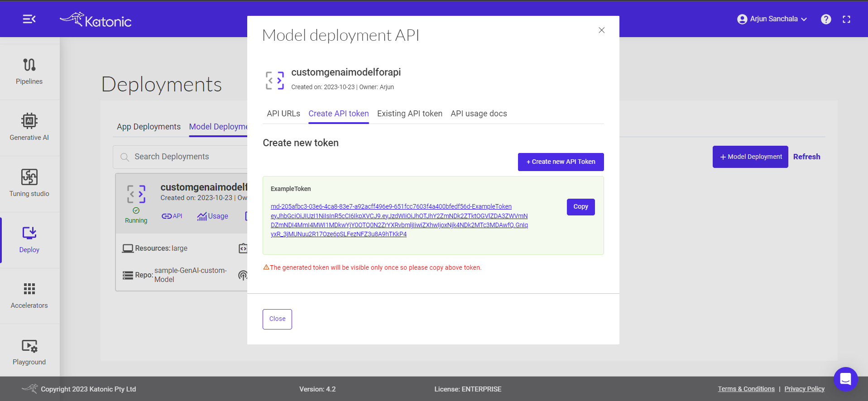Click the user avatar icon beside Arjun Sanchala

click(742, 19)
